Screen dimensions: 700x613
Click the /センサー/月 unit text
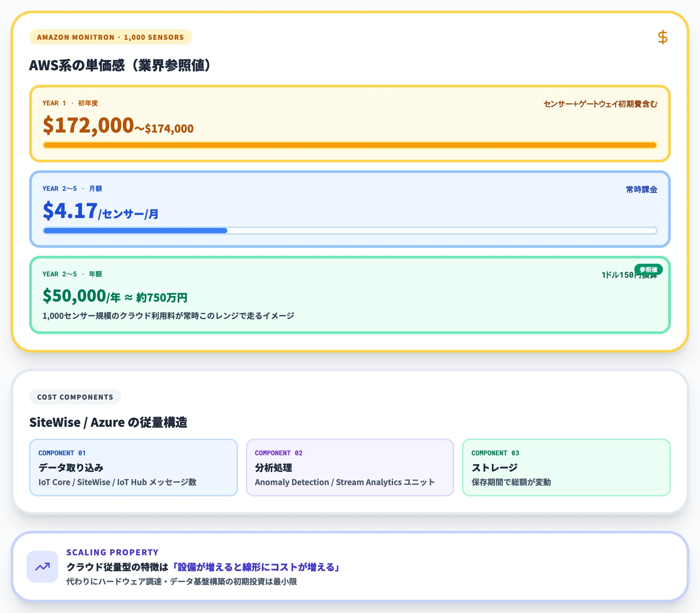click(128, 214)
